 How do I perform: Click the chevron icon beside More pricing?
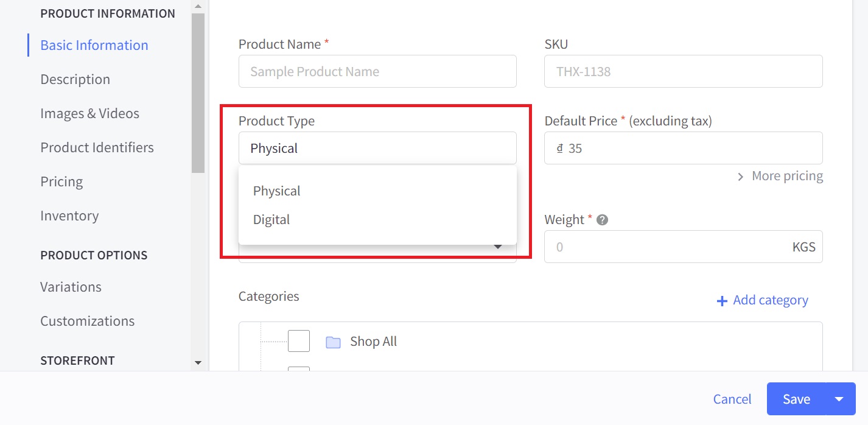coord(741,177)
